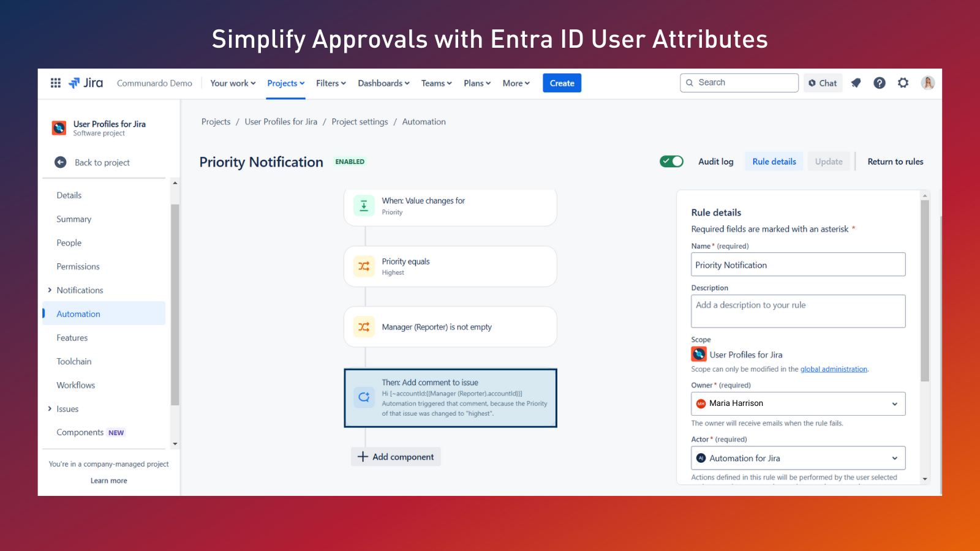
Task: Click the Project settings breadcrumb
Action: 360,122
